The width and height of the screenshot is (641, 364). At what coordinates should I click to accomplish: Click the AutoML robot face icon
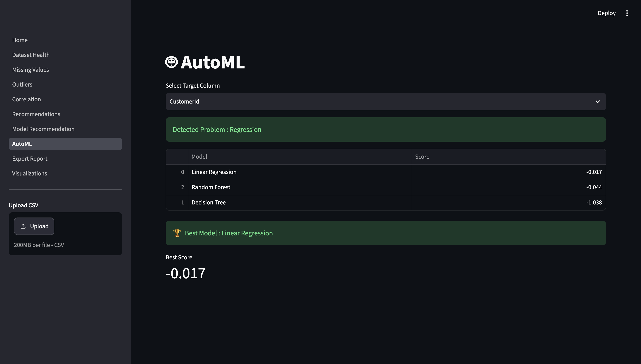[172, 62]
